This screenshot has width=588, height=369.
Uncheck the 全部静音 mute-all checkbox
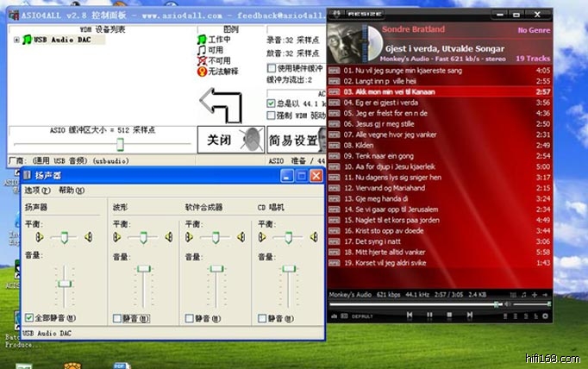30,318
